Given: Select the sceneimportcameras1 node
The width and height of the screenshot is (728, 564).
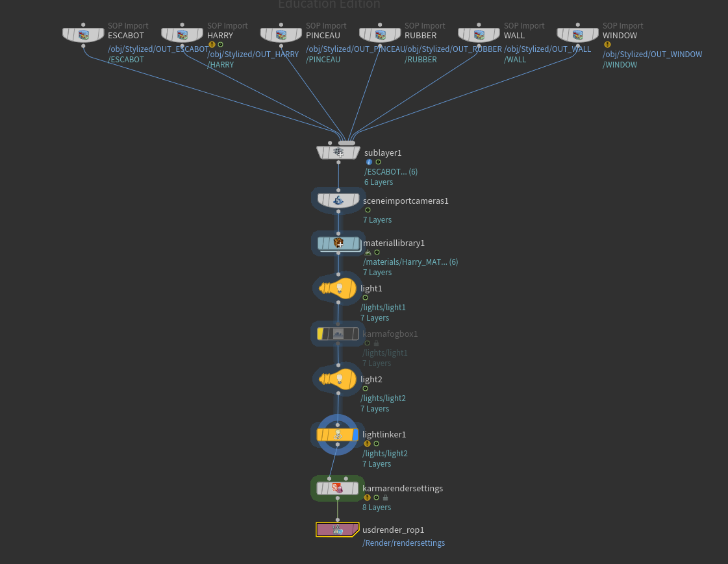Looking at the screenshot, I should pos(338,201).
